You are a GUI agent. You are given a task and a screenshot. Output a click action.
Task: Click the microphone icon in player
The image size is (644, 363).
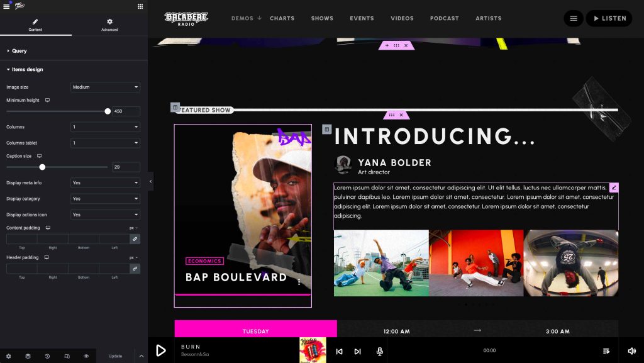coord(379,351)
